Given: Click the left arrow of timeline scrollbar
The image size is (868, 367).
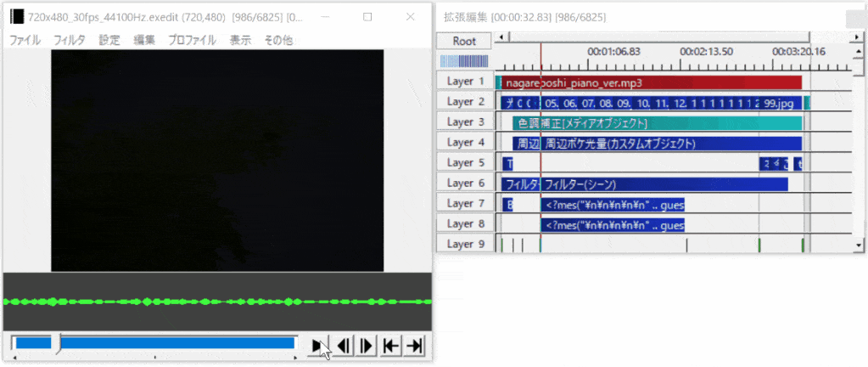Looking at the screenshot, I should 501,37.
